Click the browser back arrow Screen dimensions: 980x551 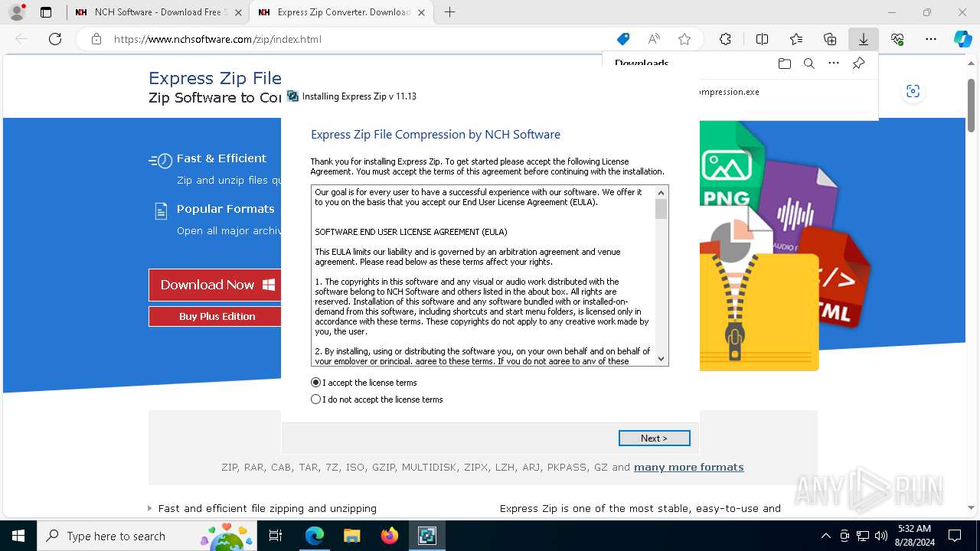(21, 39)
